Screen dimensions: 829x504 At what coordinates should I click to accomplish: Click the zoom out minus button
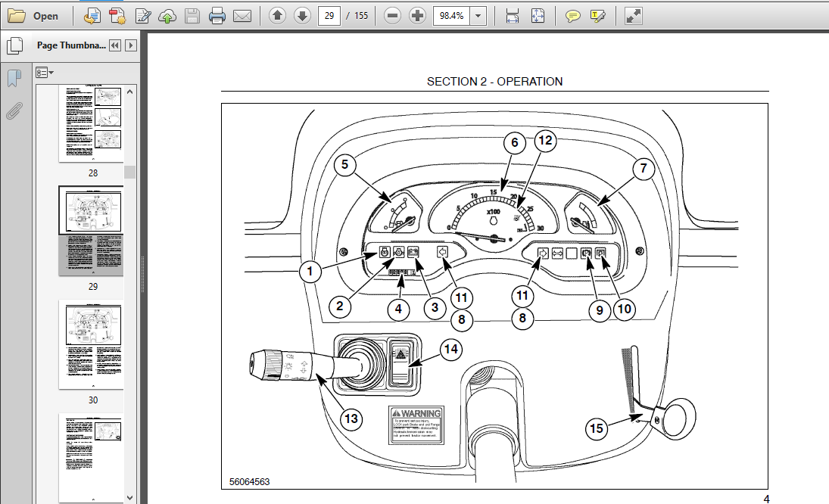[x=392, y=16]
